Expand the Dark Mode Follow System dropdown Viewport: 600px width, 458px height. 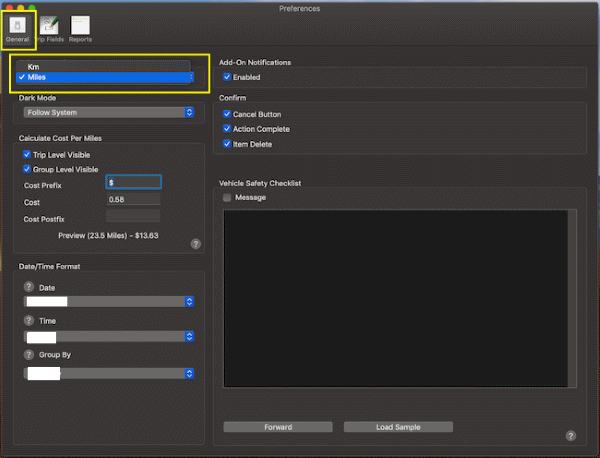106,113
